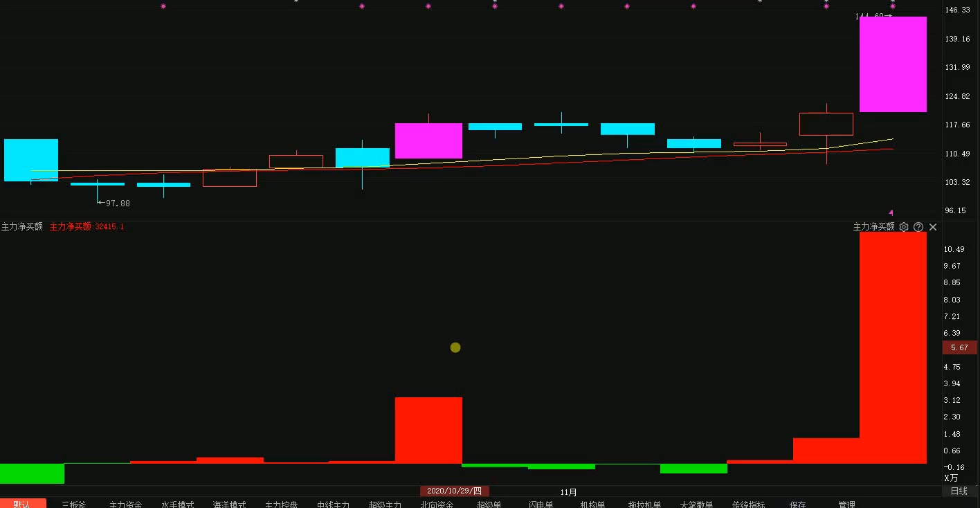The image size is (980, 508).
Task: Switch to the 默认 tab
Action: (x=22, y=504)
